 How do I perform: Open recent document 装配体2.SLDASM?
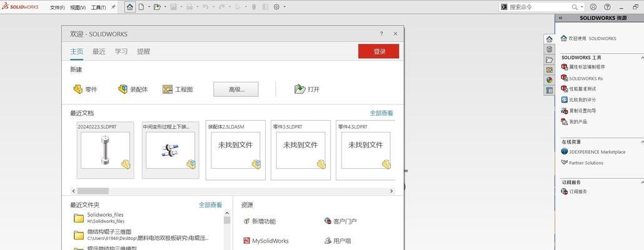click(235, 150)
